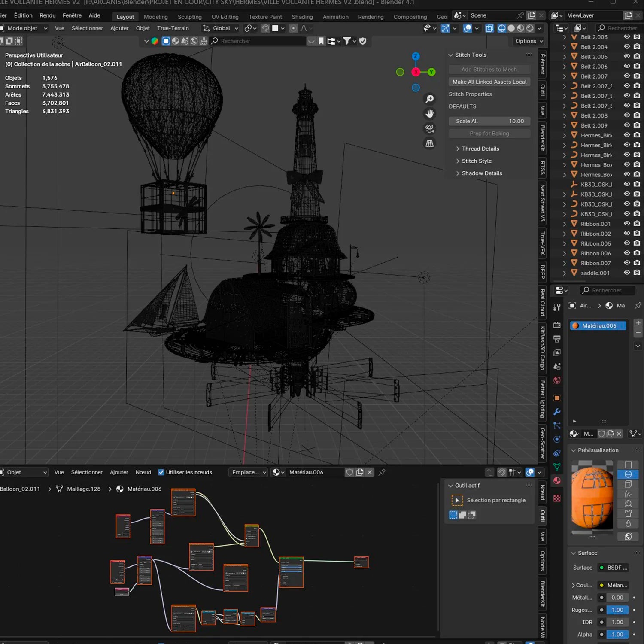This screenshot has height=644, width=644.
Task: Expand the Thread Details section
Action: (480, 149)
